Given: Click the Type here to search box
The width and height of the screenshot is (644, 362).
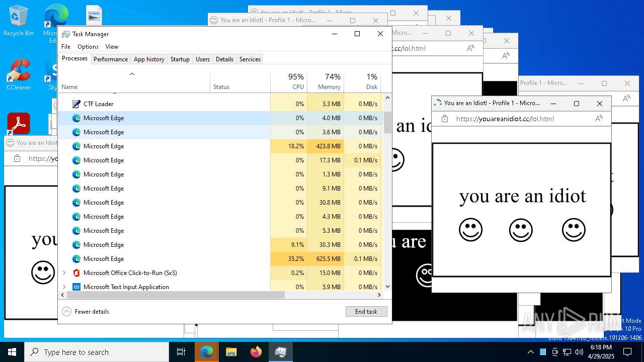Looking at the screenshot, I should [x=97, y=352].
